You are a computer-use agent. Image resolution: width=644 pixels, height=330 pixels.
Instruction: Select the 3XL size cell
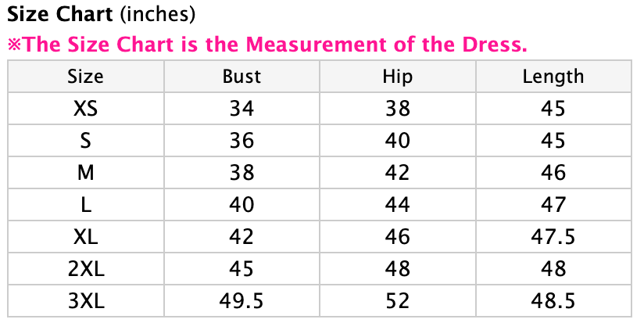point(85,301)
